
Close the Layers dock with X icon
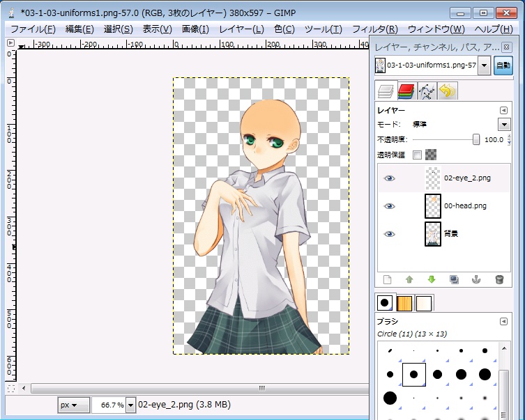507,47
